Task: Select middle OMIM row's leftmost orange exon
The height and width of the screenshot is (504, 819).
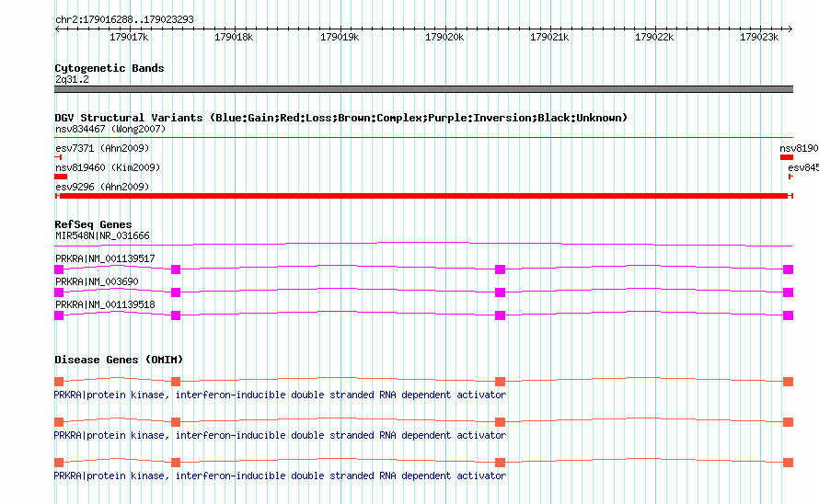Action: [59, 422]
